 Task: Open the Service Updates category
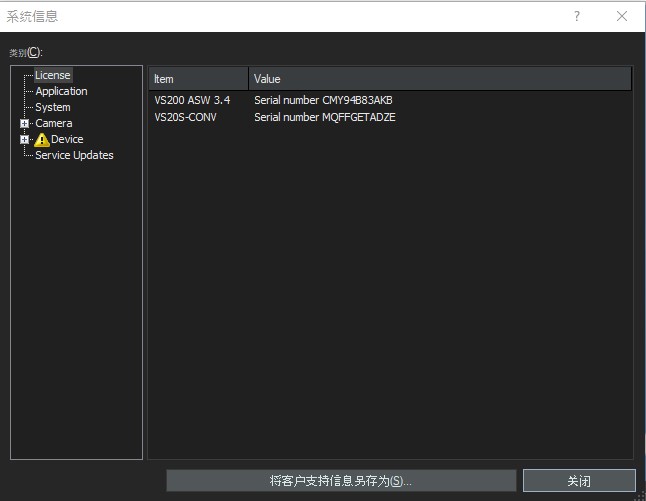[74, 155]
